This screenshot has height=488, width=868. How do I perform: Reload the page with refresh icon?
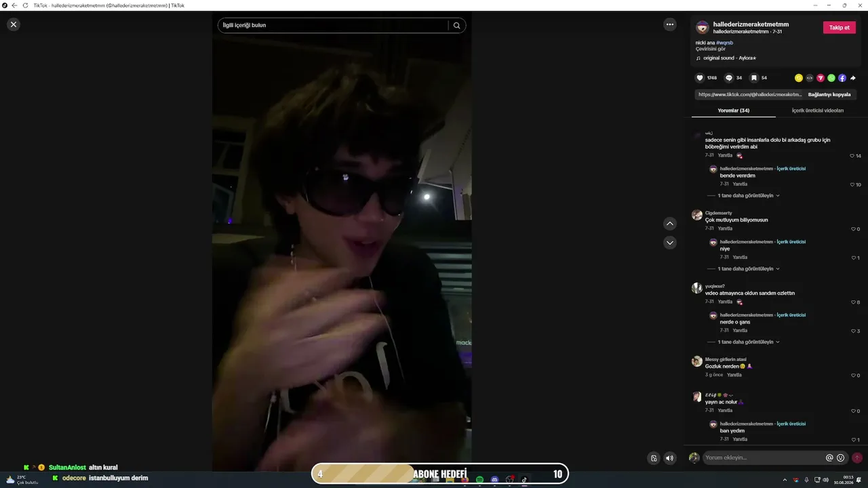click(x=26, y=5)
